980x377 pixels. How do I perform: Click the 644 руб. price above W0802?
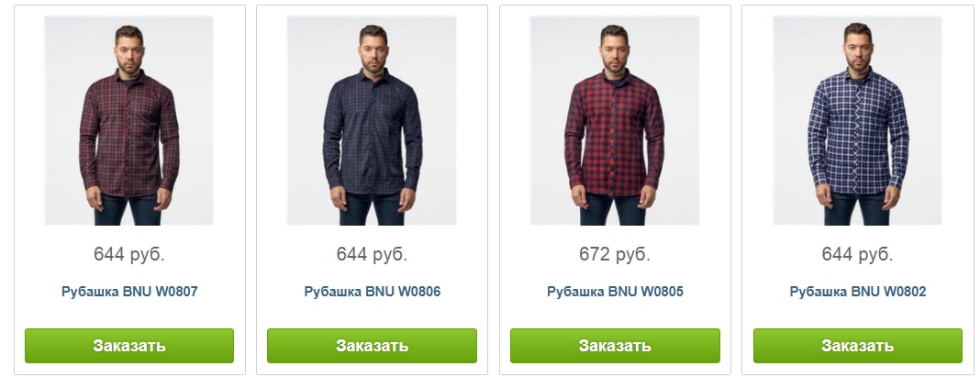pyautogui.click(x=857, y=254)
